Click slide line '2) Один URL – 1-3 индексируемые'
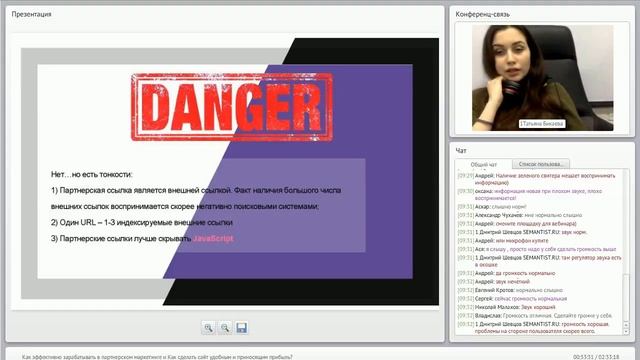The height and width of the screenshot is (360, 640). (142, 222)
